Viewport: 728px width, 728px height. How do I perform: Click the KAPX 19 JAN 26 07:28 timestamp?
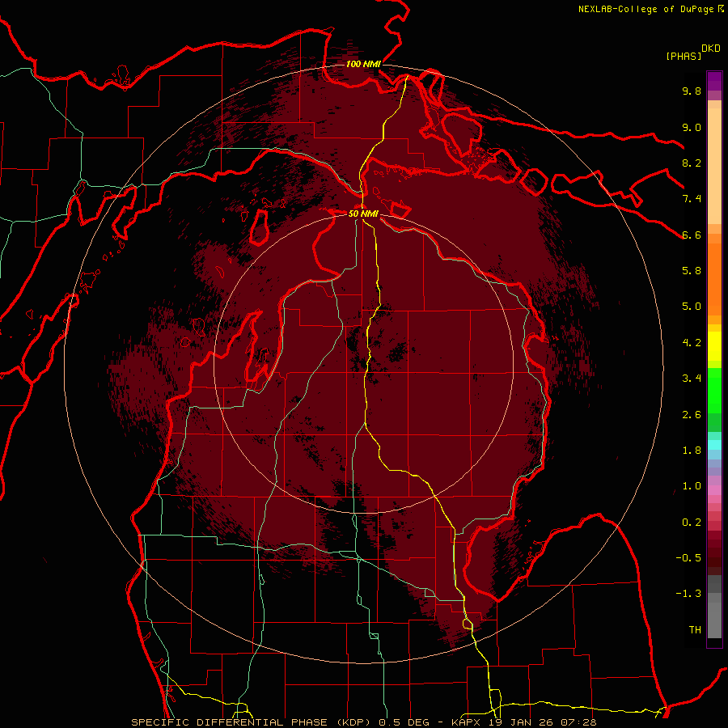pos(523,722)
